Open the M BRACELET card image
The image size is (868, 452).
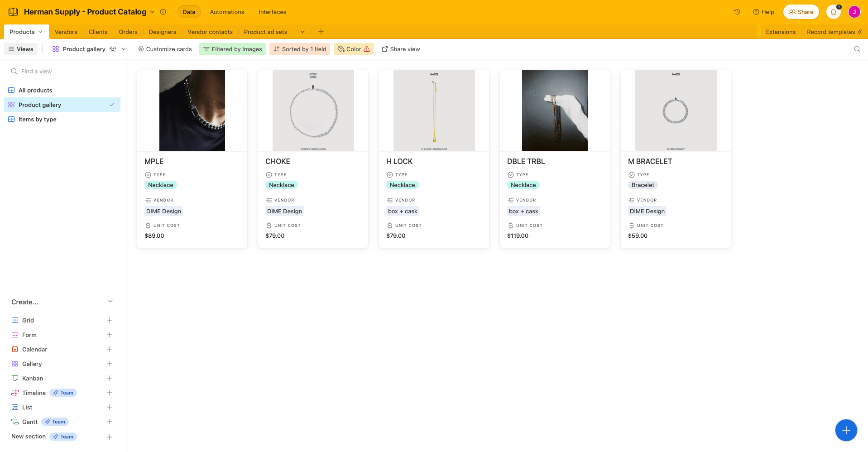pos(676,111)
